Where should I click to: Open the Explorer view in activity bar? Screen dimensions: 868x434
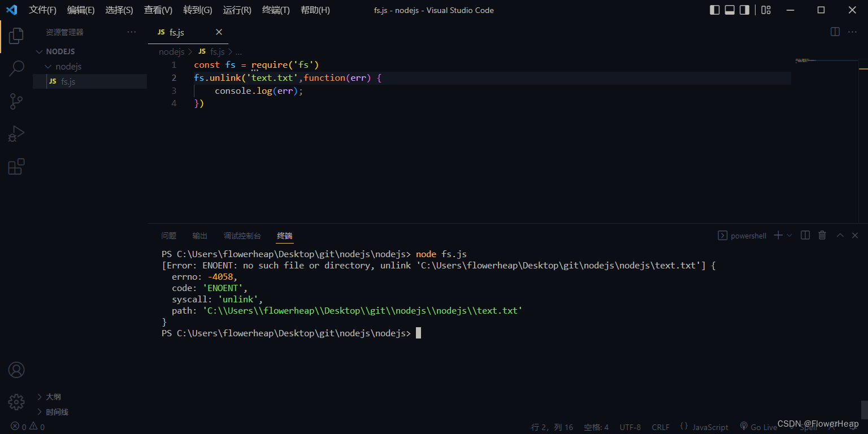[16, 36]
